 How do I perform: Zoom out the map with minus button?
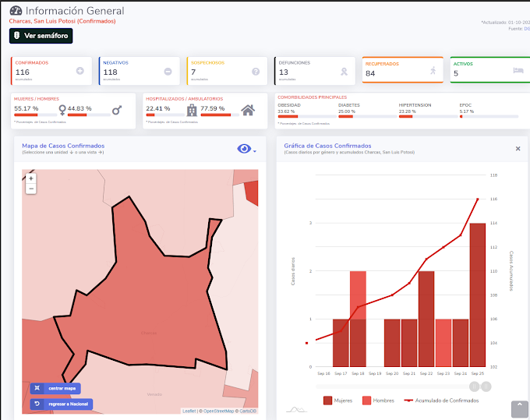(31, 189)
